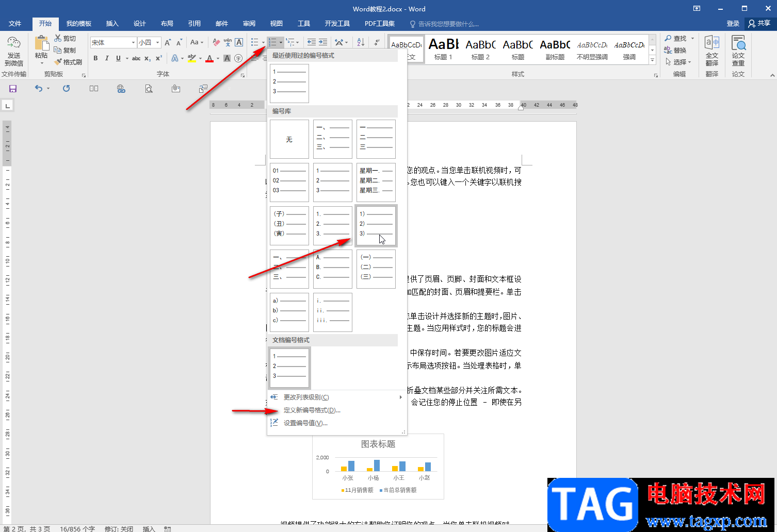This screenshot has height=532, width=777.
Task: Click the Strikethrough abc icon
Action: [x=136, y=58]
